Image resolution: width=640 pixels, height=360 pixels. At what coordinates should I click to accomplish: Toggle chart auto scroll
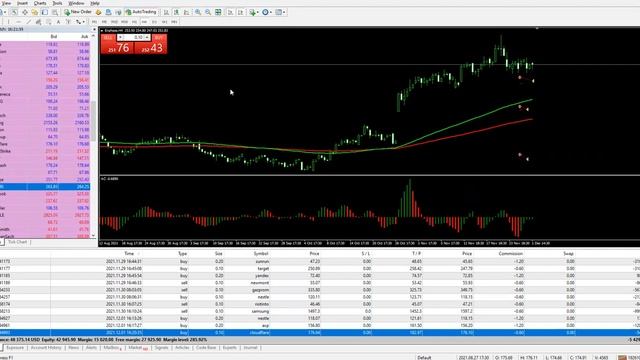(230, 12)
